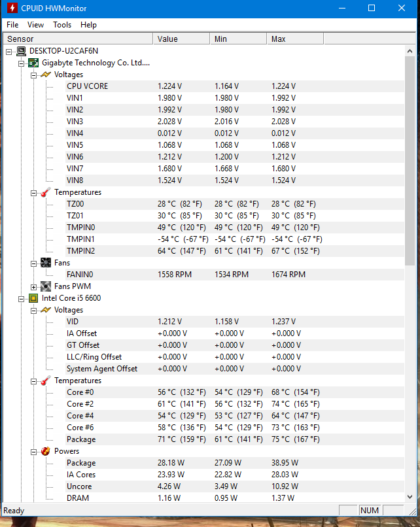420x527 pixels.
Task: Click the Value column header
Action: point(182,39)
